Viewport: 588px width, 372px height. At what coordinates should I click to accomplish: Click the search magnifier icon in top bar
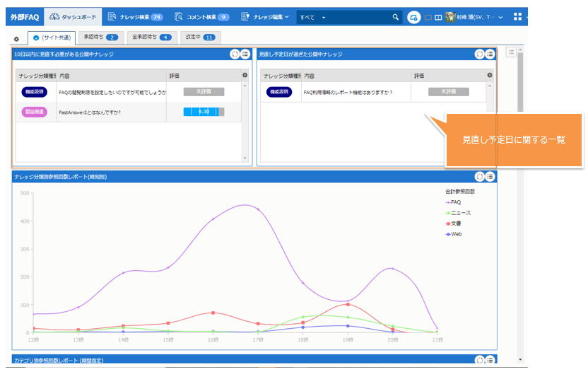pos(396,17)
